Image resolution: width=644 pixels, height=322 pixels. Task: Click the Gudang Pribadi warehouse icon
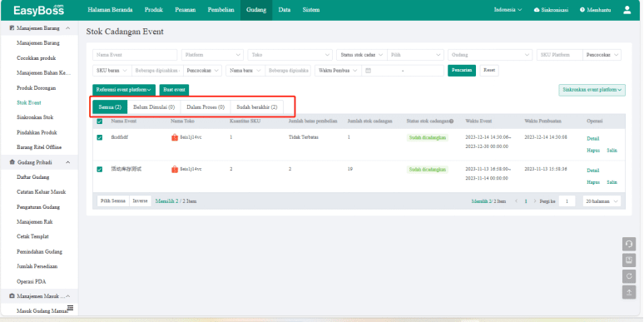pos(12,162)
